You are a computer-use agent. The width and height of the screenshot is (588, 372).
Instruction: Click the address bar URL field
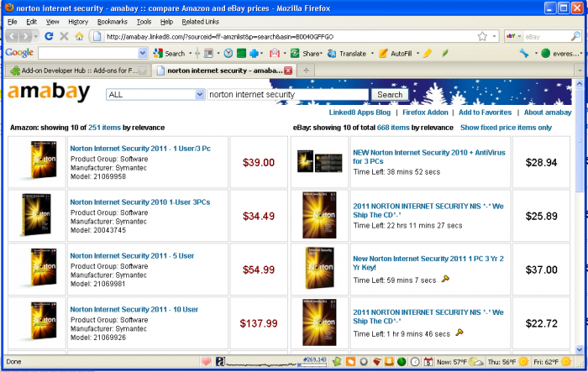point(285,36)
